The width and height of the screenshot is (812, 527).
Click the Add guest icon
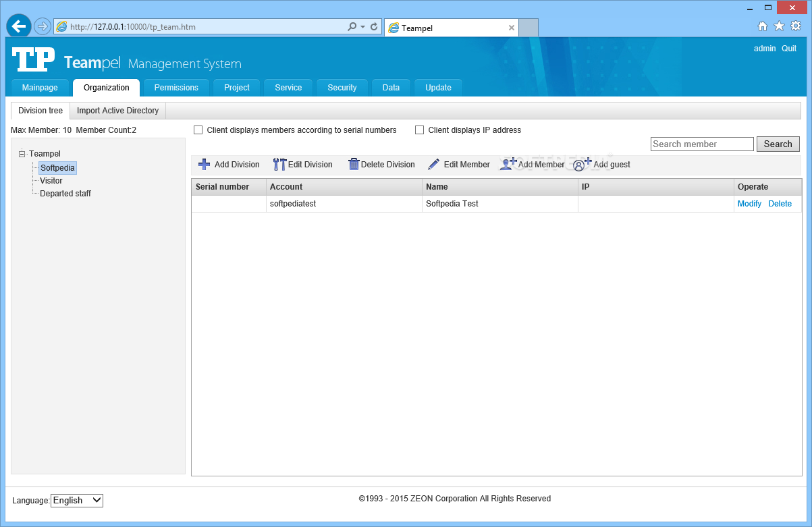pyautogui.click(x=582, y=164)
